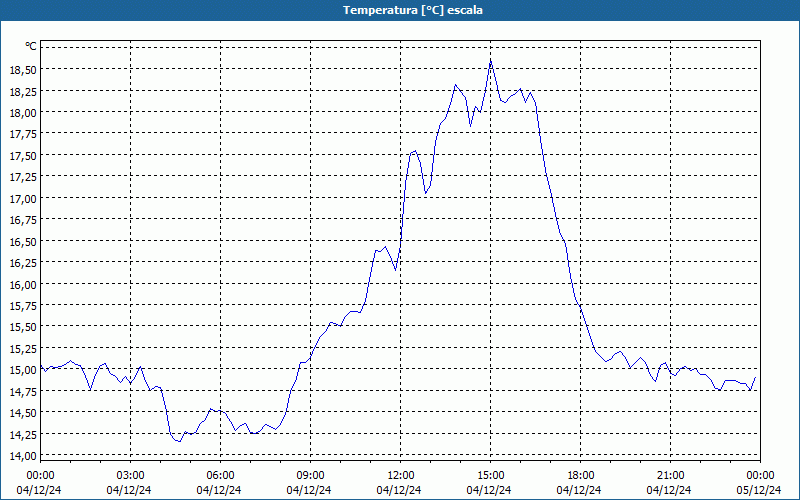Screen dimensions: 800x500
Task: Click the 17,75 y-axis label
Action: pyautogui.click(x=23, y=134)
